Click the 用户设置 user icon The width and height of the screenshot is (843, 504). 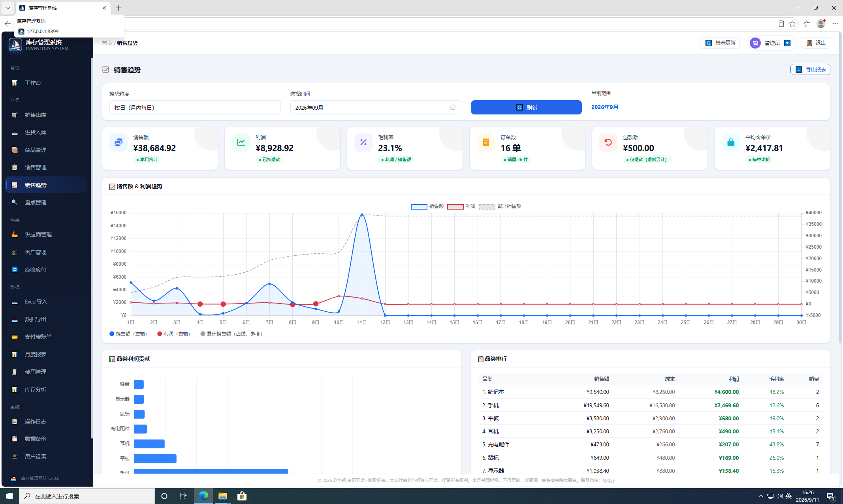(15, 457)
